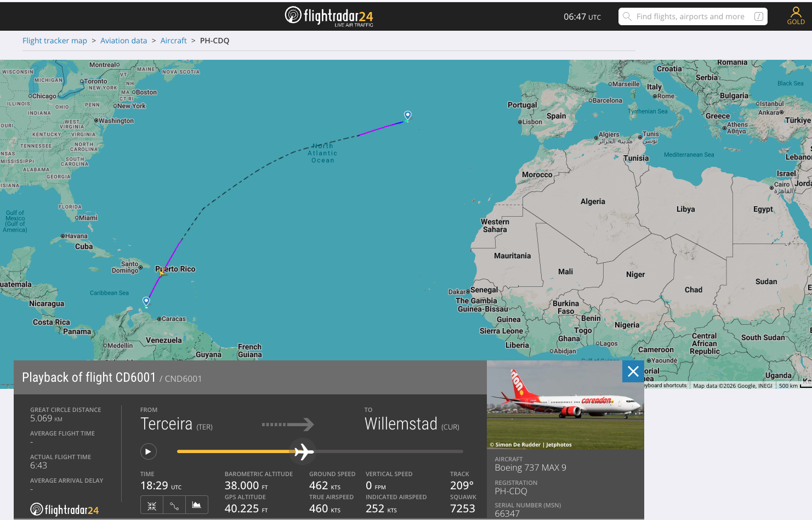Click the slash keyboard shortcut icon
This screenshot has width=812, height=520.
[759, 16]
